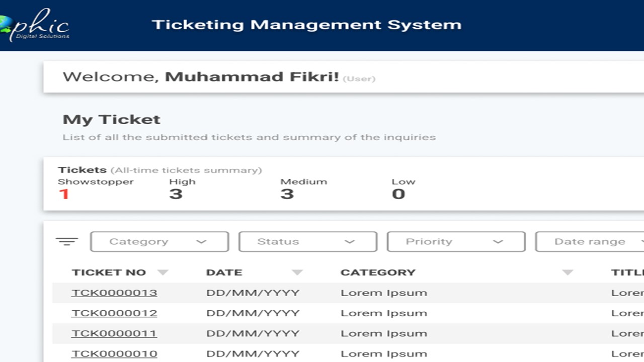Select the Medium priority ticket count
The height and width of the screenshot is (362, 644).
coord(287,194)
